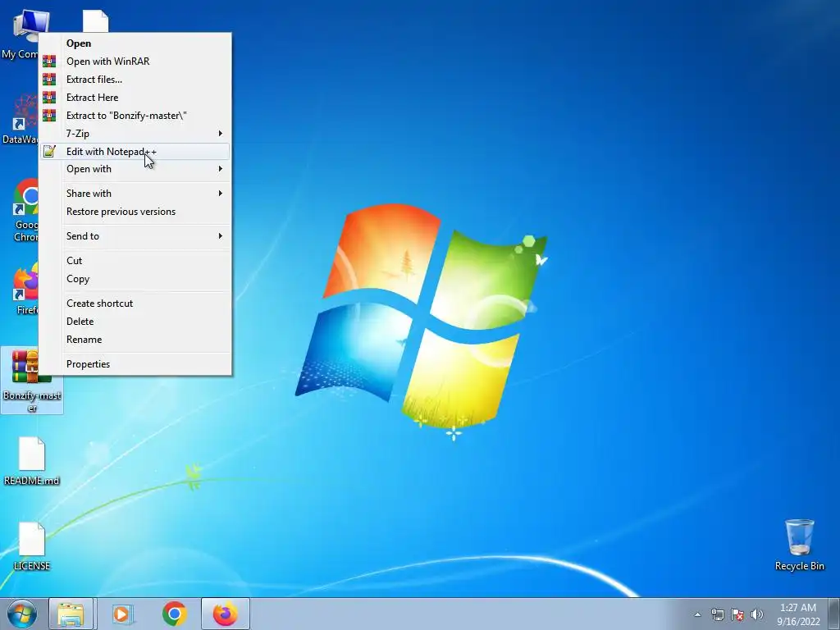This screenshot has width=840, height=630.
Task: Click WinRAR icon beside Extract Here
Action: tap(49, 98)
